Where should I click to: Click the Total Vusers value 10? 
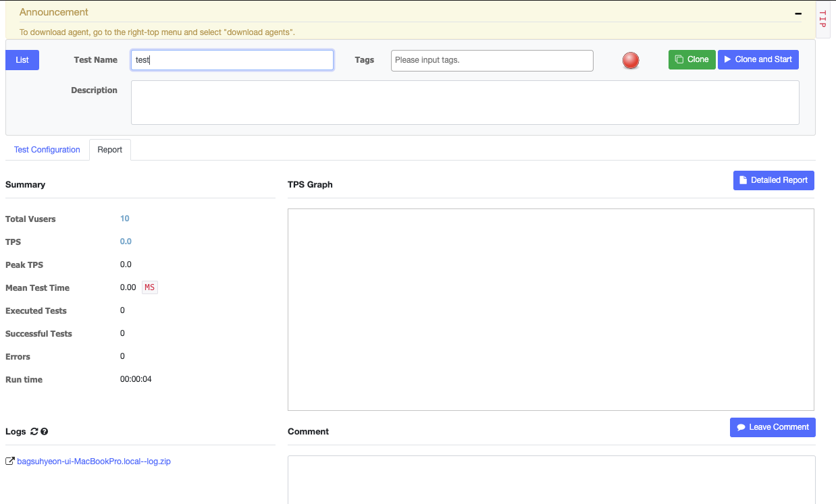tap(125, 219)
